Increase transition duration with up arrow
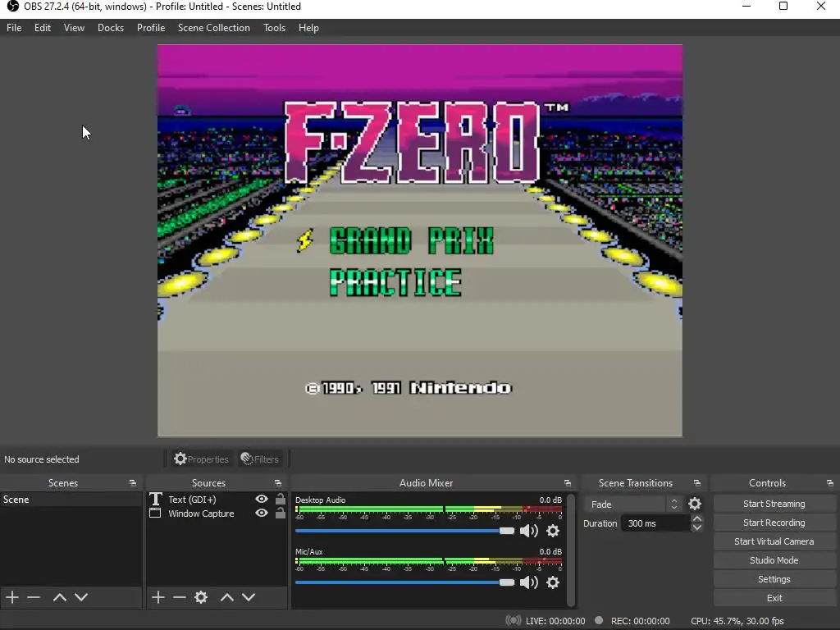The image size is (840, 630). [x=697, y=518]
